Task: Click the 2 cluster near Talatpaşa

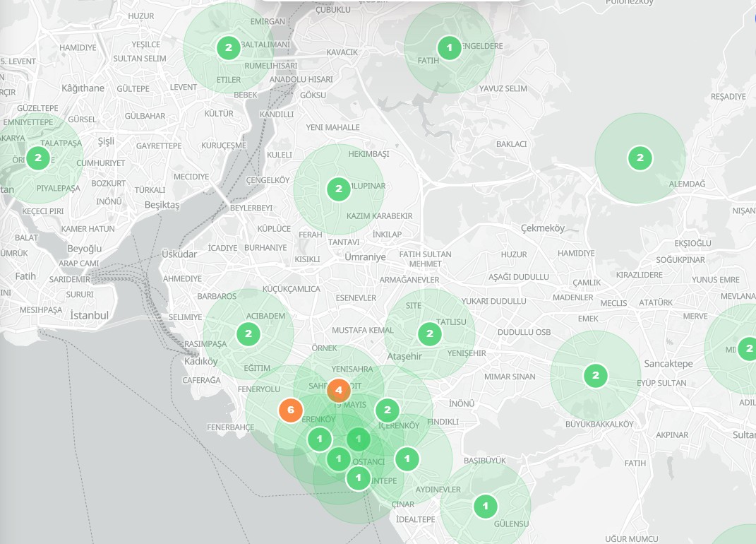Action: (x=38, y=158)
